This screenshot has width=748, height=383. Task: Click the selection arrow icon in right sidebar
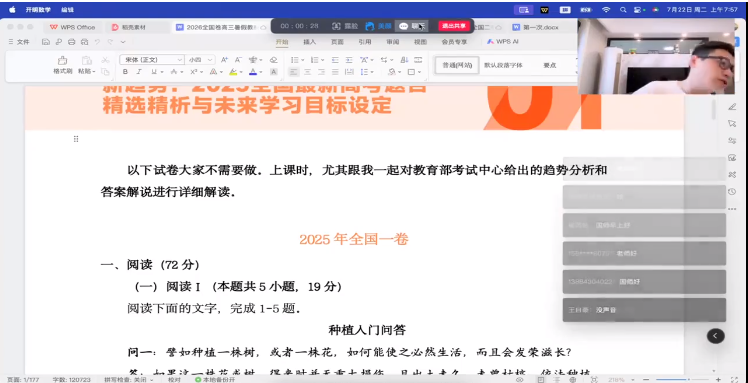point(732,124)
